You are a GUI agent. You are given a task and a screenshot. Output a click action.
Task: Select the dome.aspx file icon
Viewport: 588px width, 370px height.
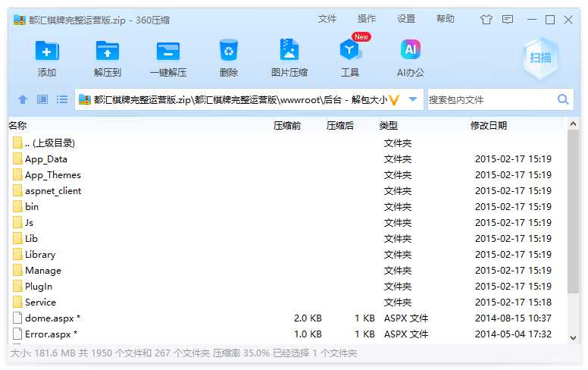pos(17,318)
